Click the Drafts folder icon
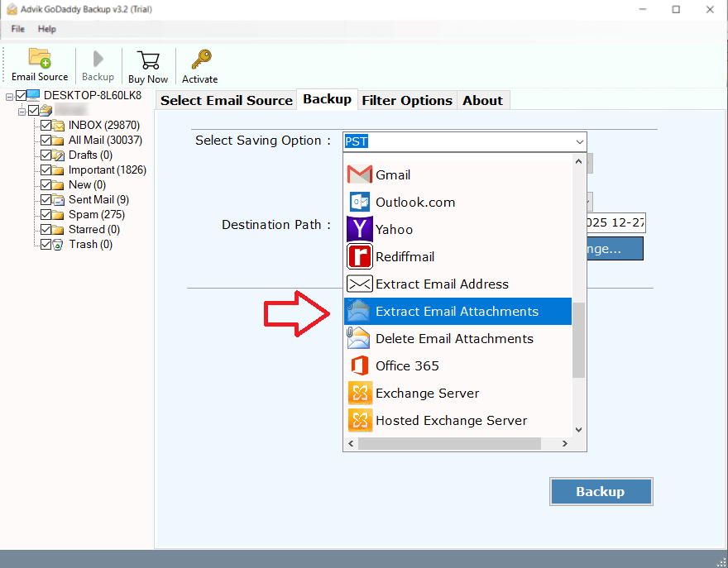This screenshot has width=728, height=568. click(x=59, y=155)
